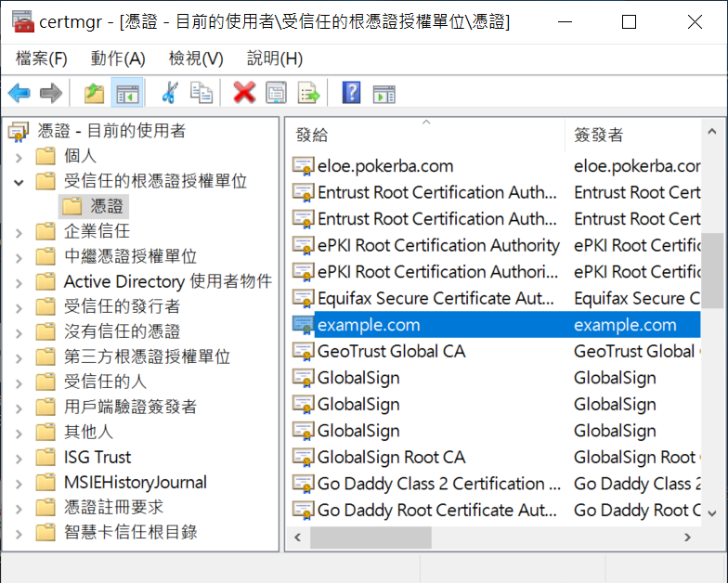Viewport: 728px width, 583px height.
Task: Open the 說明(H) menu
Action: [275, 58]
